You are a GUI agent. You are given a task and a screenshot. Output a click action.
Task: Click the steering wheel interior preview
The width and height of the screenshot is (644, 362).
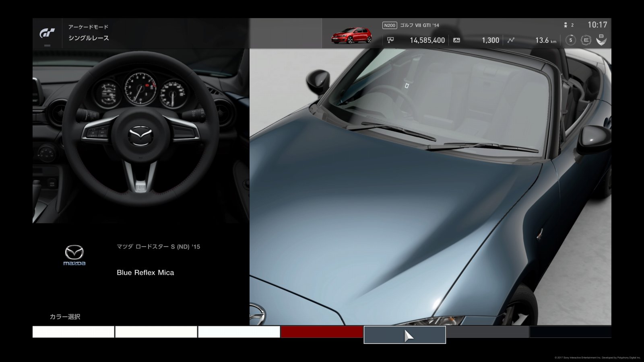[x=141, y=136]
